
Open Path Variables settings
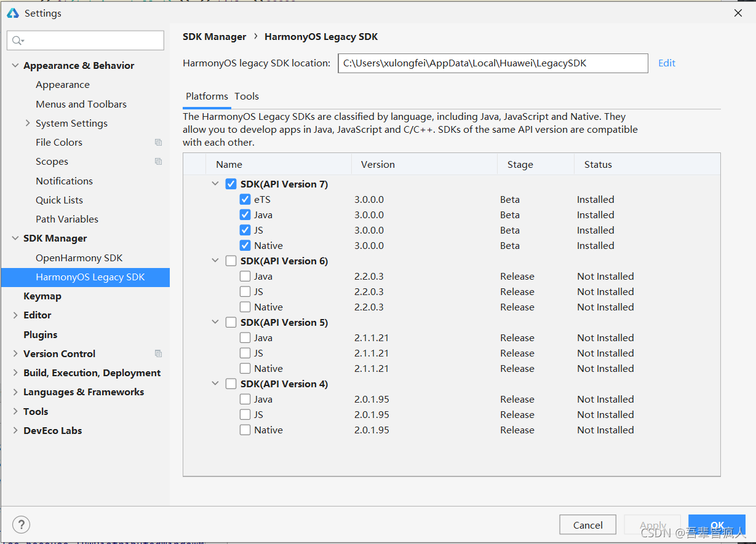(67, 219)
